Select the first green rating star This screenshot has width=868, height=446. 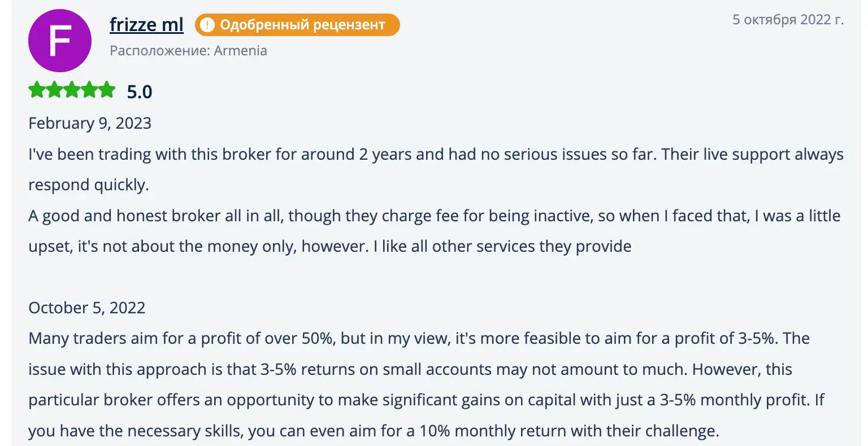tap(37, 90)
